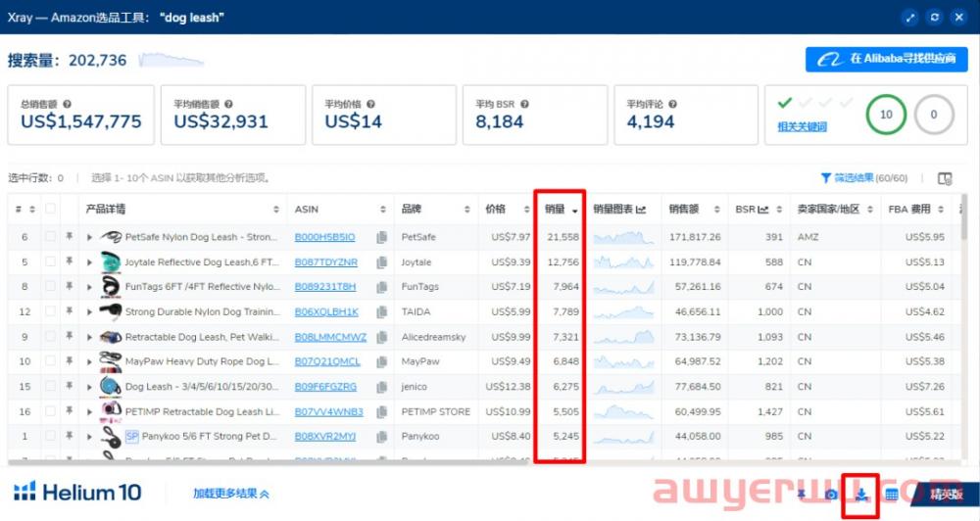The width and height of the screenshot is (980, 521).
Task: Click the 销量图表 chart icon header
Action: (x=641, y=210)
